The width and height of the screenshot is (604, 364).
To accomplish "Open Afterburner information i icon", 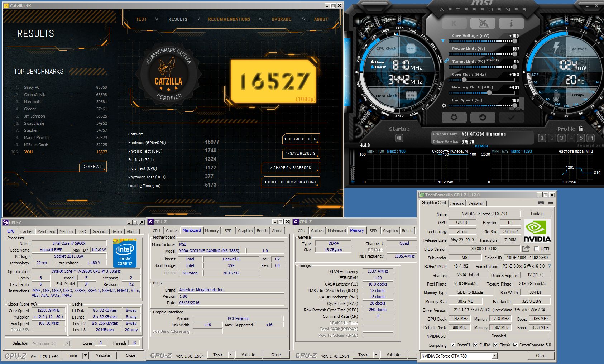I will 511,24.
